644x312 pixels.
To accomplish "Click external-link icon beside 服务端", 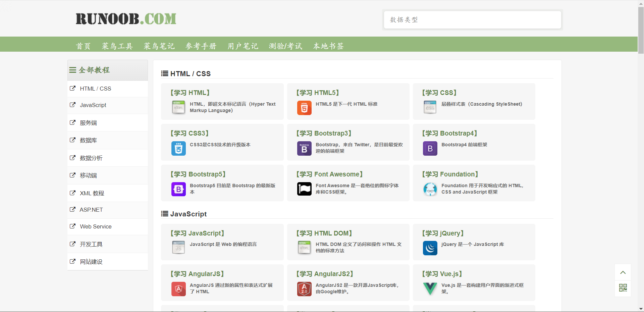I will tap(72, 122).
